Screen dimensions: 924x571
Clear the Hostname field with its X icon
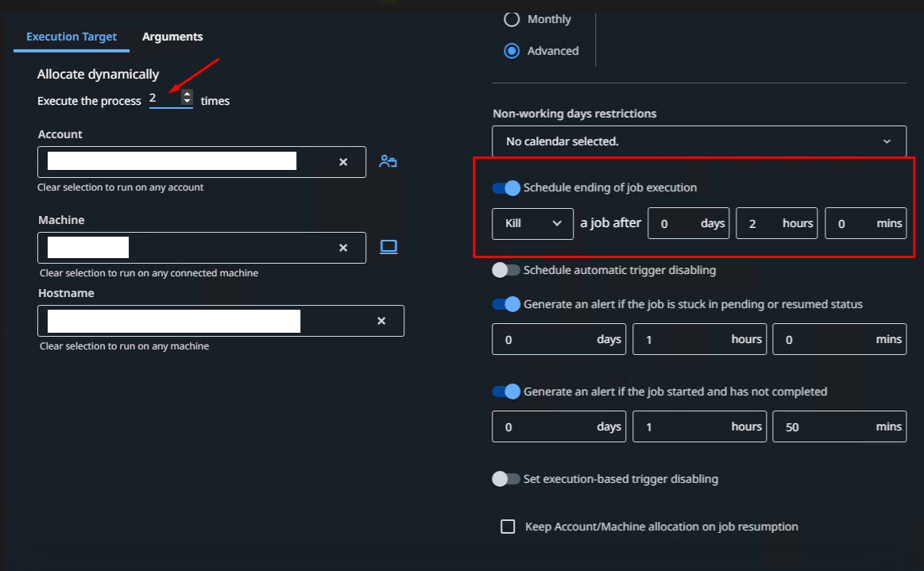point(381,321)
